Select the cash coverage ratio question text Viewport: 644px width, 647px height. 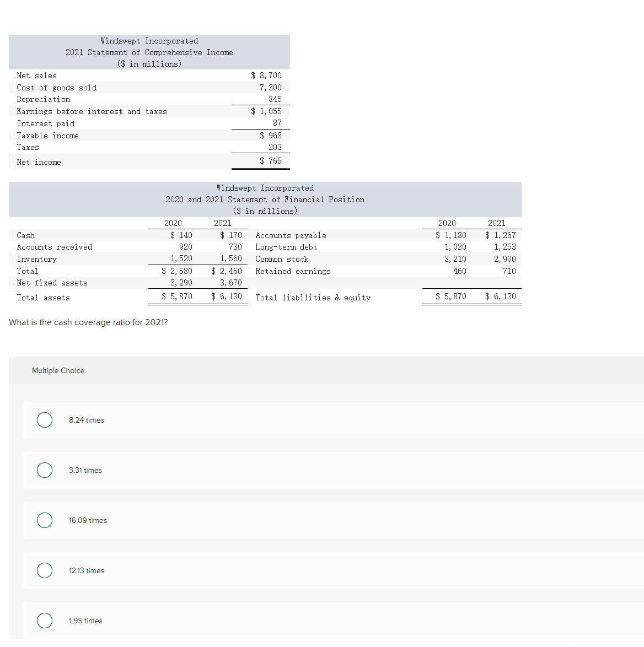click(x=88, y=322)
